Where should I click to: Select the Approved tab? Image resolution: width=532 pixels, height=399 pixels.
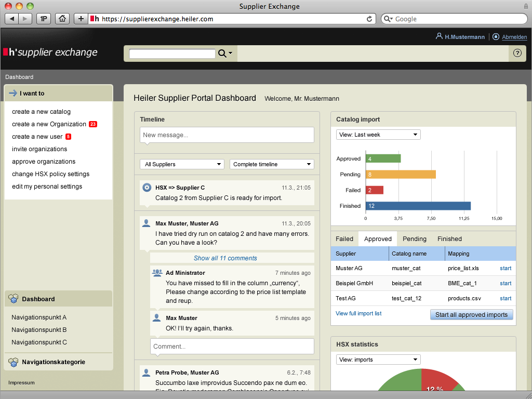point(378,239)
